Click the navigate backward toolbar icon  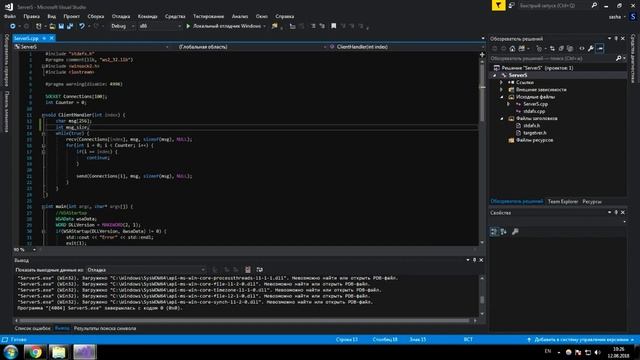tap(13, 26)
